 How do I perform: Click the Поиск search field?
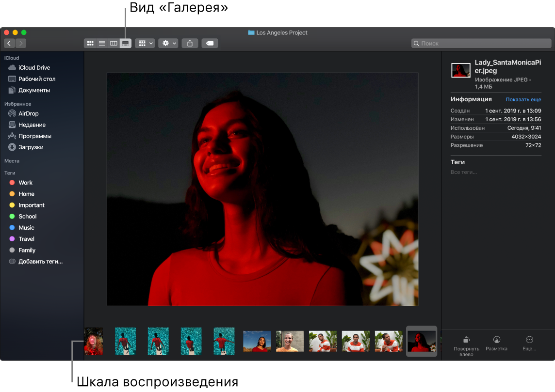(x=480, y=43)
